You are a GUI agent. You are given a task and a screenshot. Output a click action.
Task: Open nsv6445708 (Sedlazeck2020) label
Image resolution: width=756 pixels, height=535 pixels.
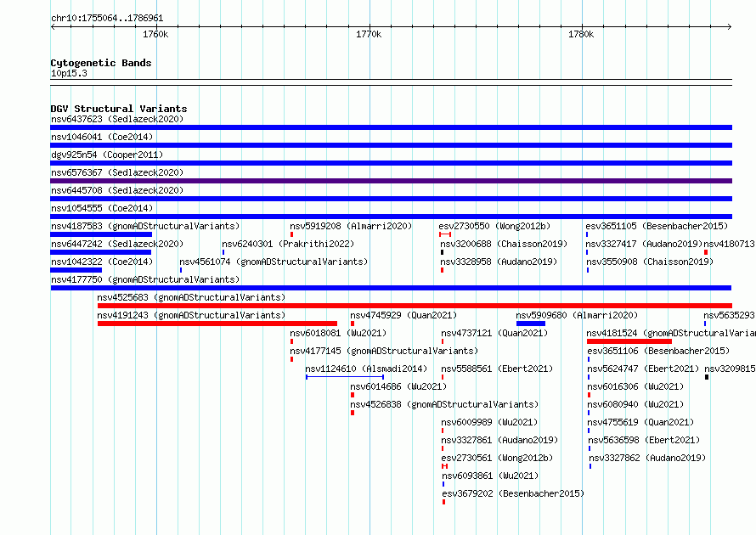[x=117, y=190]
